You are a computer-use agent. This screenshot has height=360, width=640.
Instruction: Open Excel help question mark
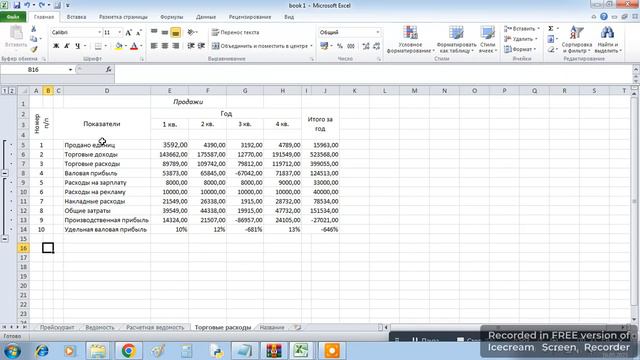click(x=604, y=17)
